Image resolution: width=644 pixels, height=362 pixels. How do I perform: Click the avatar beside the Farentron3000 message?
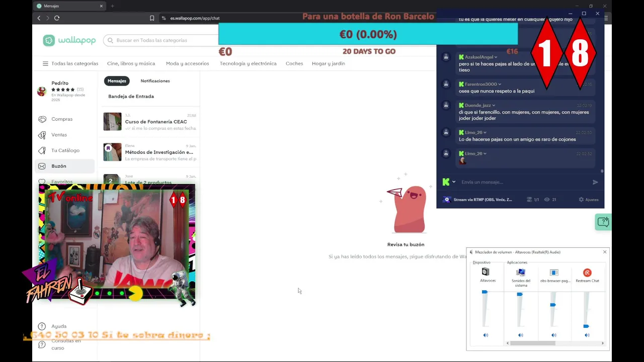[446, 84]
